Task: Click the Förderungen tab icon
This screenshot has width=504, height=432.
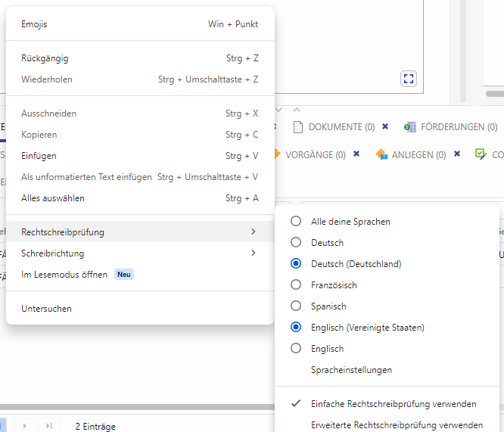Action: 410,127
